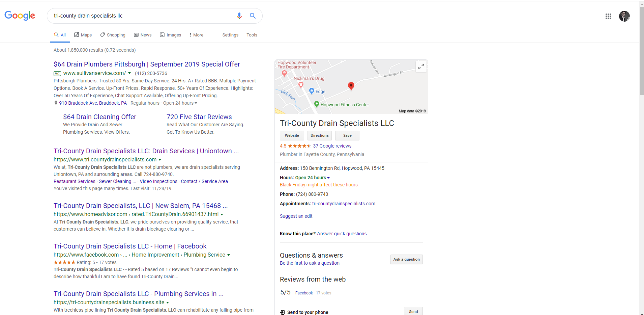The width and height of the screenshot is (644, 315).
Task: Click the Ask a question button
Action: [x=407, y=259]
